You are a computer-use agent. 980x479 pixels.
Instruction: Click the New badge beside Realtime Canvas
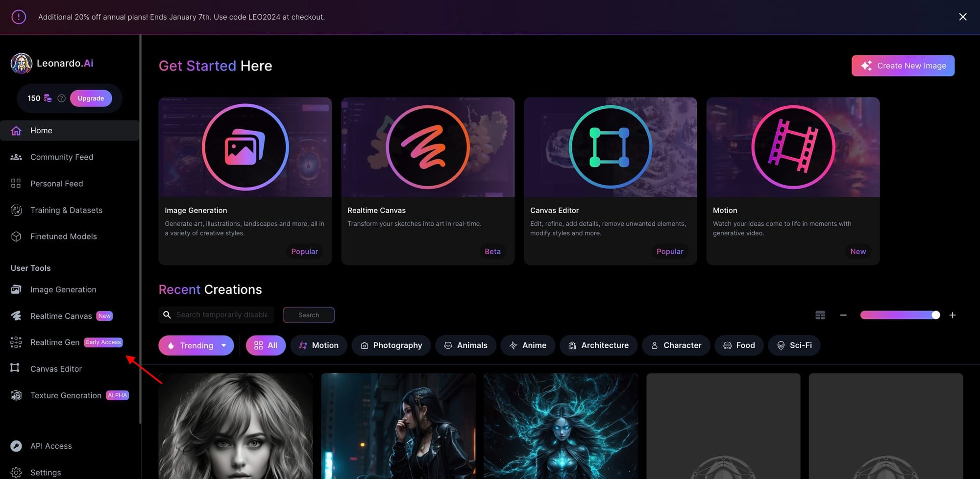point(104,316)
